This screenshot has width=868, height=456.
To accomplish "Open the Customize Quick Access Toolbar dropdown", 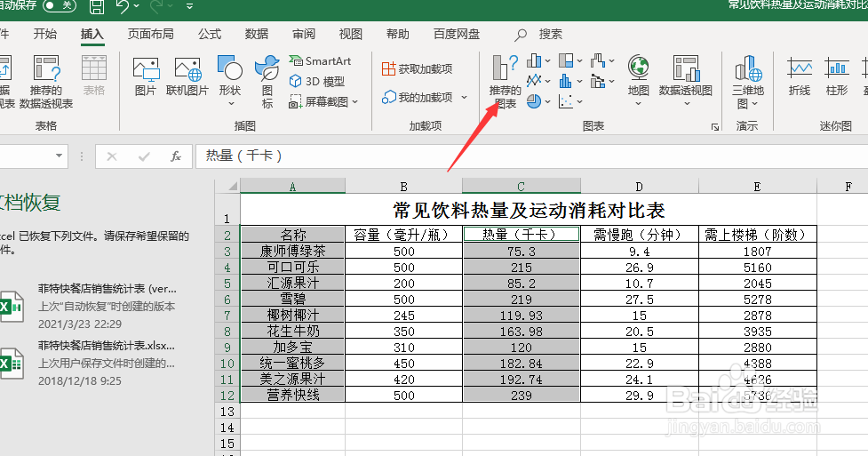I will tap(189, 6).
